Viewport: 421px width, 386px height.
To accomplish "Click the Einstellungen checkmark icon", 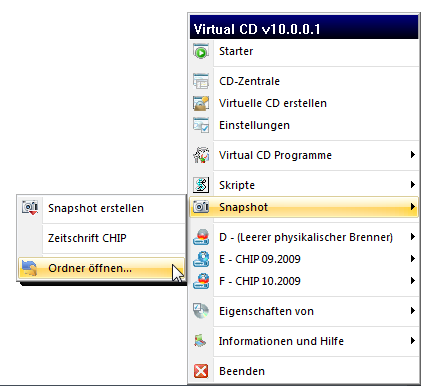I will point(201,125).
